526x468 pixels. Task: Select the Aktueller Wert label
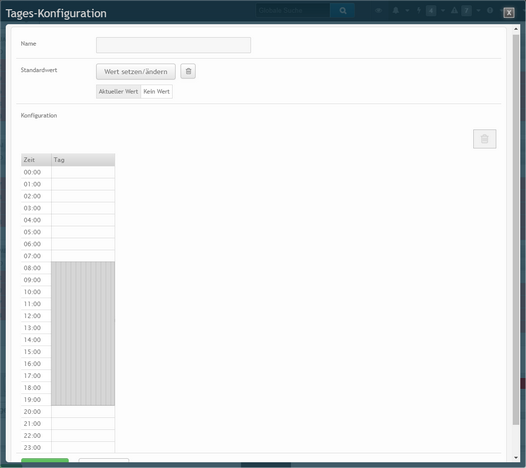click(118, 92)
